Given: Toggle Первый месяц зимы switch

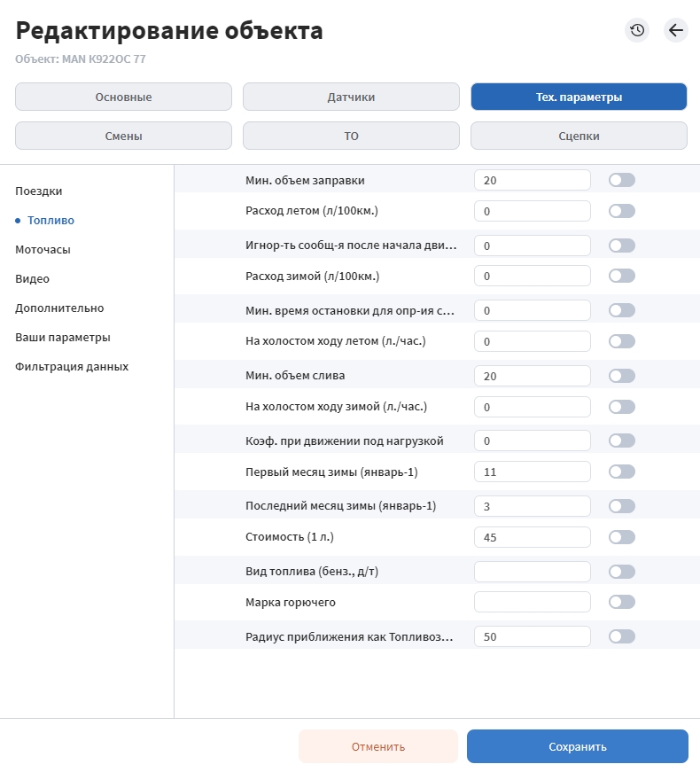Looking at the screenshot, I should tap(622, 472).
